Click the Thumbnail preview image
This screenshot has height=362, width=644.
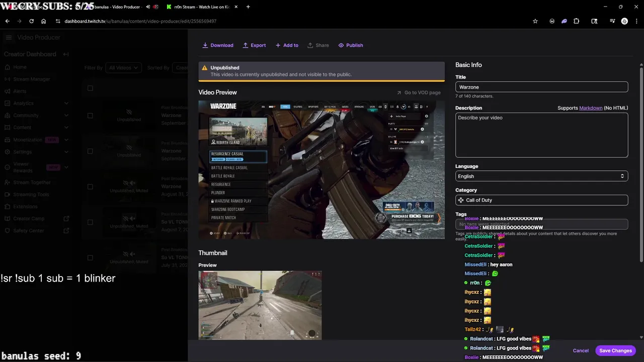point(260,305)
